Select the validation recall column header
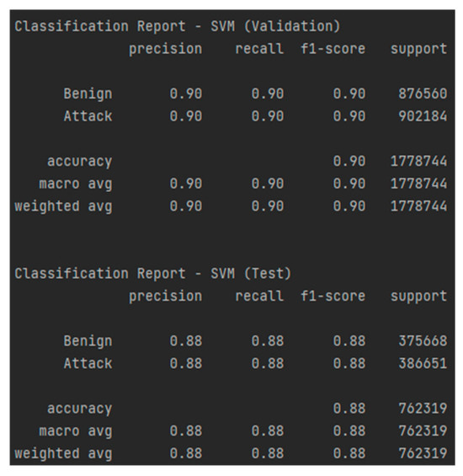 pos(259,49)
